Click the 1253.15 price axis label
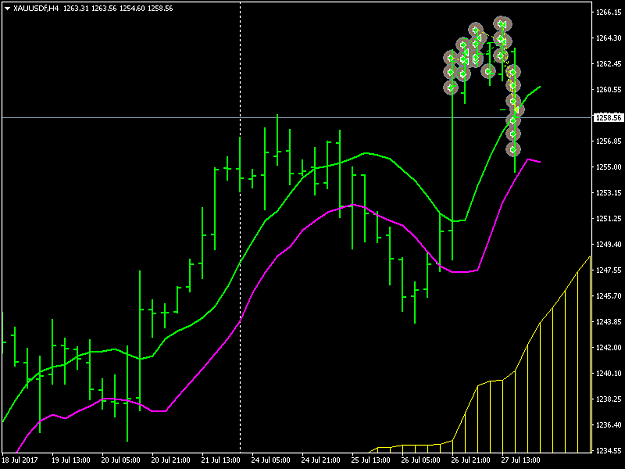The image size is (625, 469). click(x=608, y=193)
